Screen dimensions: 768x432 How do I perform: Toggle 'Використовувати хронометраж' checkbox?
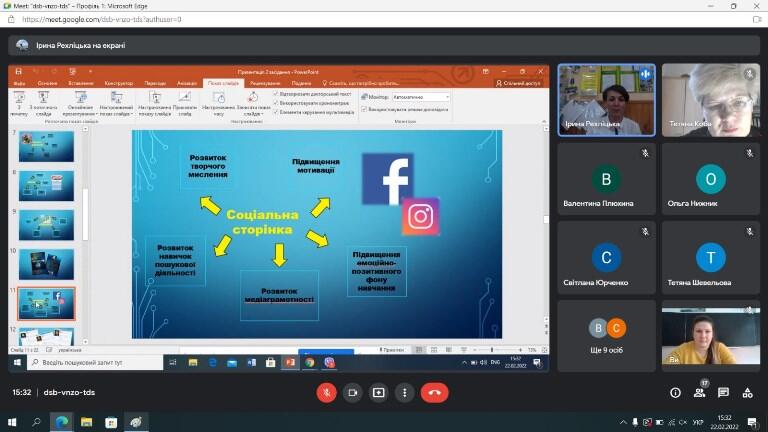pyautogui.click(x=276, y=103)
